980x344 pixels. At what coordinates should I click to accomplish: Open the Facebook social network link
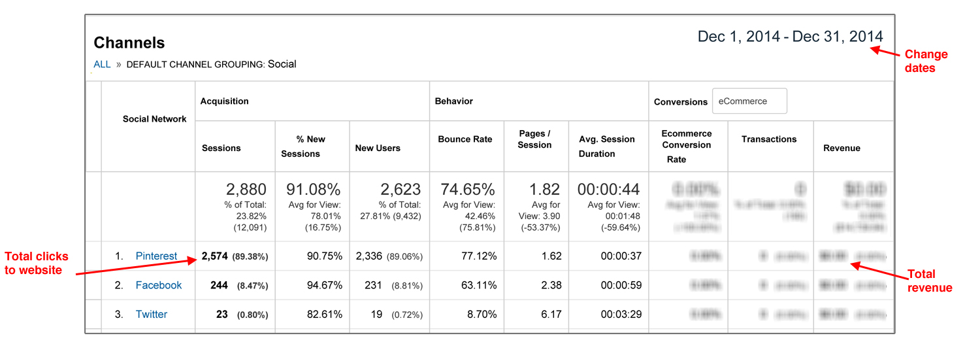click(159, 285)
